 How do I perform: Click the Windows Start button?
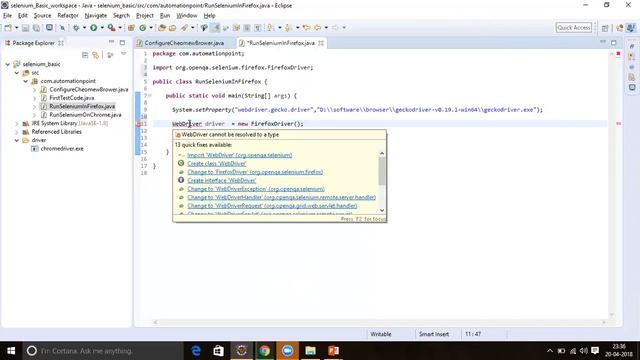coord(11,351)
